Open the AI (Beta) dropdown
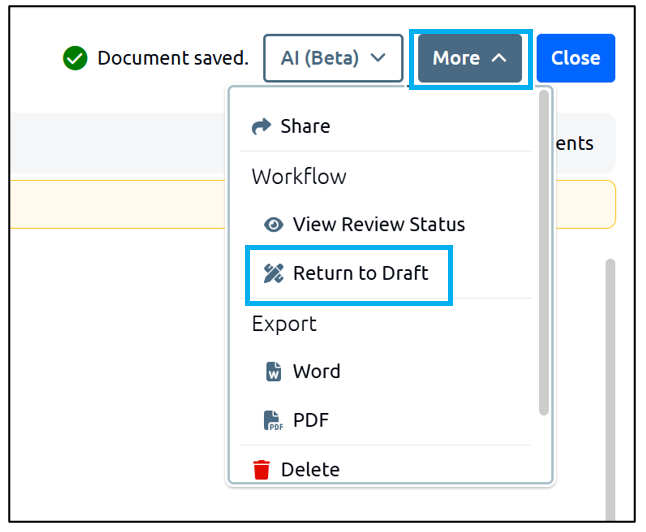This screenshot has height=532, width=646. click(333, 58)
